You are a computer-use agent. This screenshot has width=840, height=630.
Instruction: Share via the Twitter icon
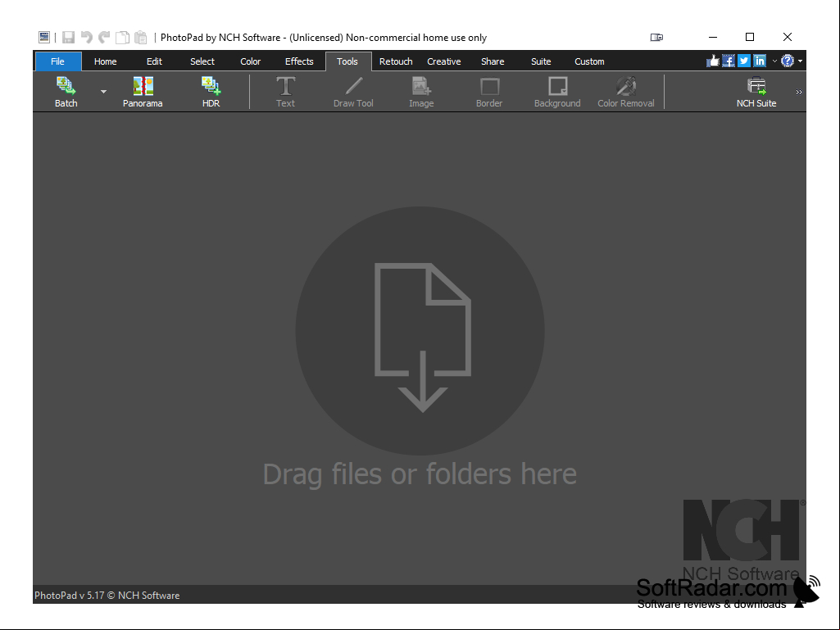coord(744,61)
